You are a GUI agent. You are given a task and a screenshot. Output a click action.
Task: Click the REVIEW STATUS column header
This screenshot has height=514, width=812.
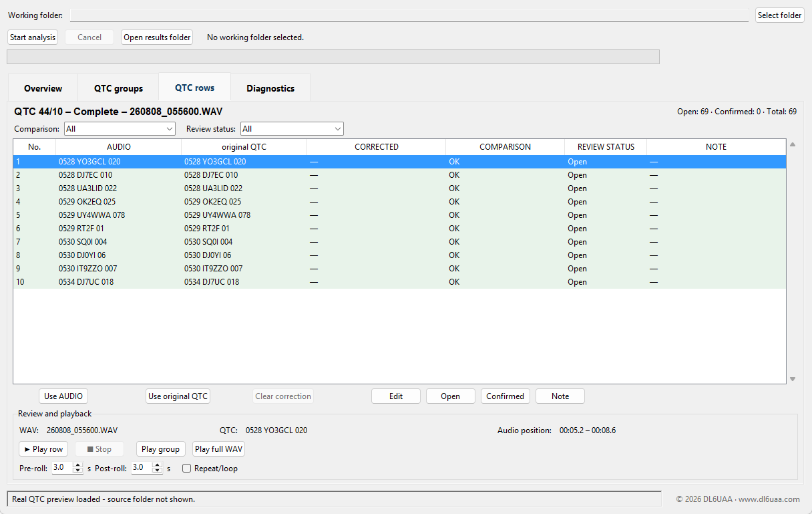coord(606,147)
